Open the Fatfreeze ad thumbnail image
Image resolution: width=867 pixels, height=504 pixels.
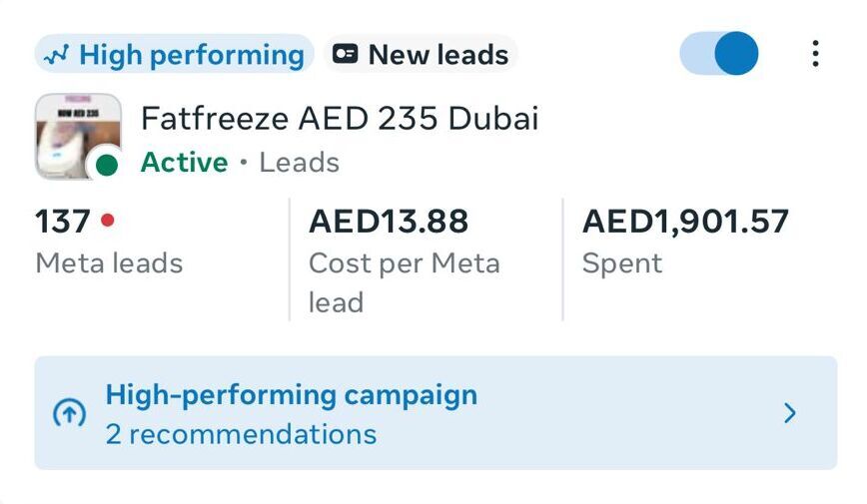[76, 134]
